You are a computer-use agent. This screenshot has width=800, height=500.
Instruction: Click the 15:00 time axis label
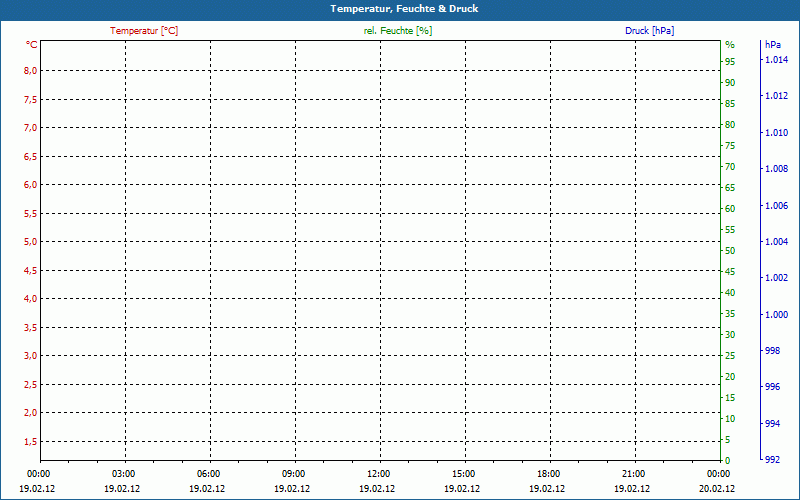464,474
